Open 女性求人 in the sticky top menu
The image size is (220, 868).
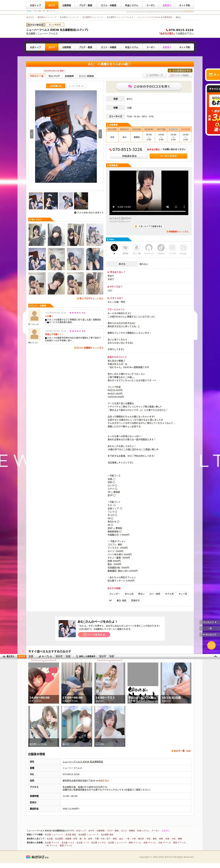(x=167, y=5)
